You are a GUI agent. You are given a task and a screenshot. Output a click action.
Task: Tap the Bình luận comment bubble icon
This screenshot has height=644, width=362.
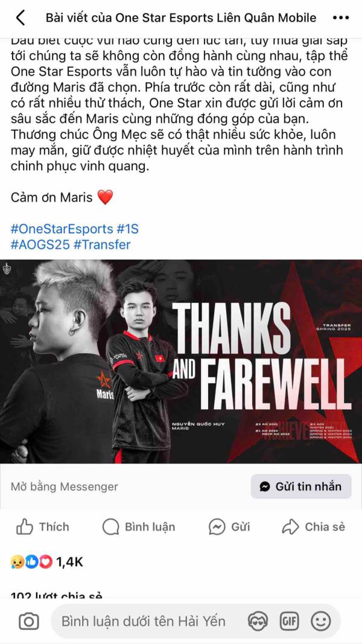111,527
